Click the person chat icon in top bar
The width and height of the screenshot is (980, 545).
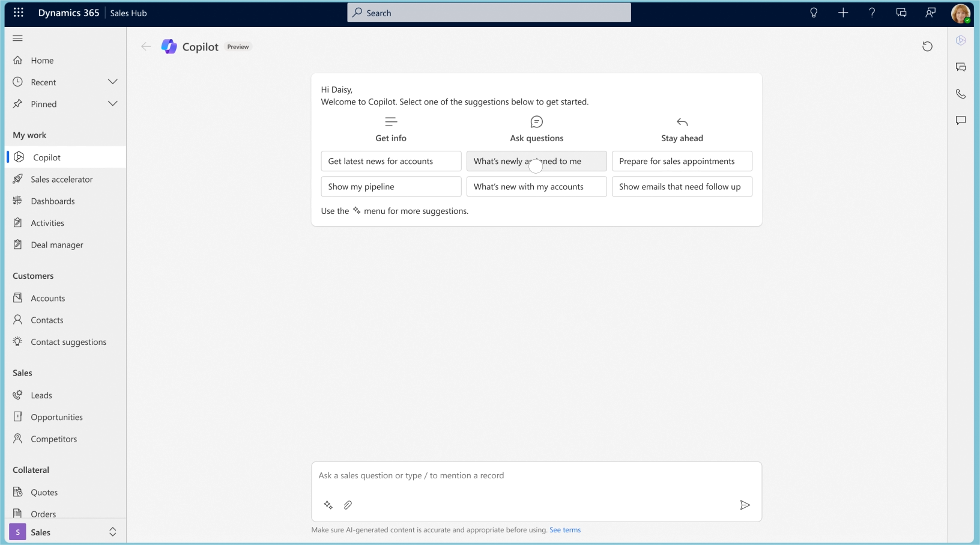(x=930, y=13)
